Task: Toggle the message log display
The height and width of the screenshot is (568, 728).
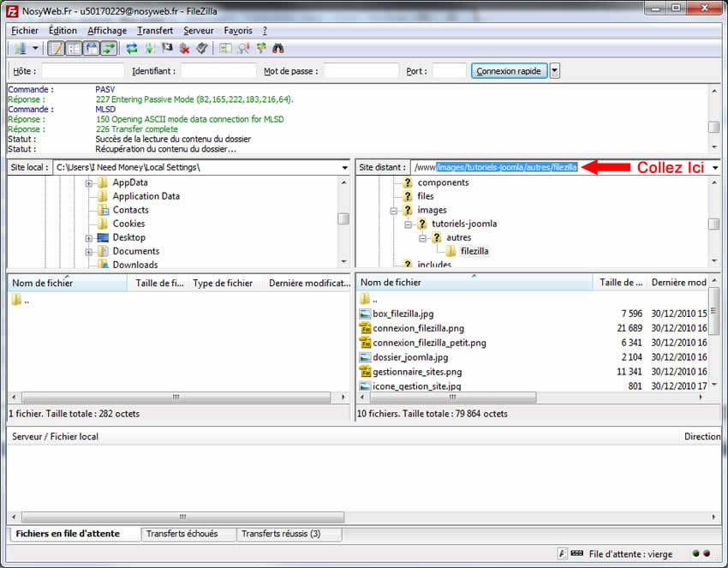Action: tap(57, 48)
